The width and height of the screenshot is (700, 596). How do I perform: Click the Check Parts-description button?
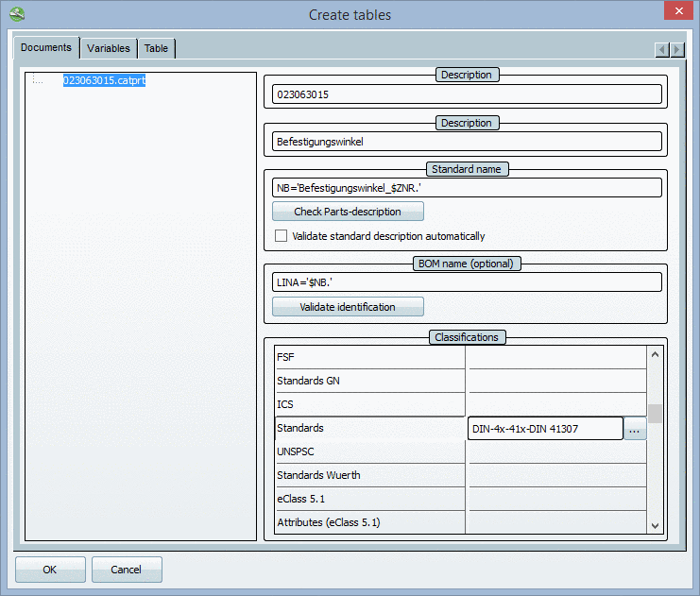click(348, 212)
